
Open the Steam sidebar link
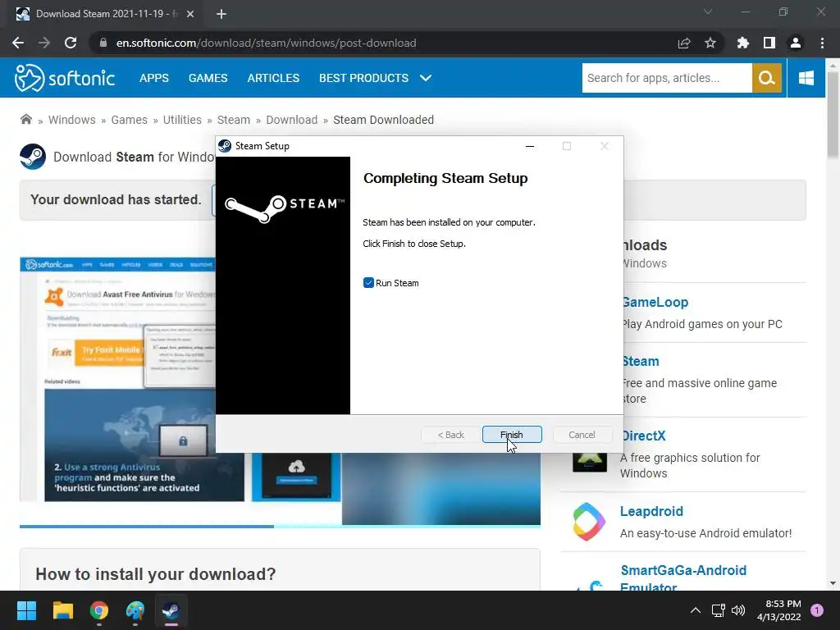click(x=641, y=361)
